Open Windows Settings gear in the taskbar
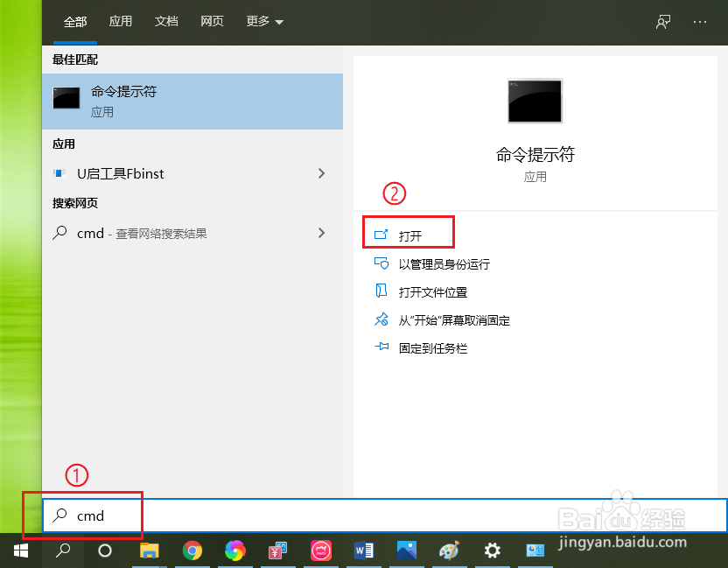Viewport: 728px width, 568px height. 492,551
